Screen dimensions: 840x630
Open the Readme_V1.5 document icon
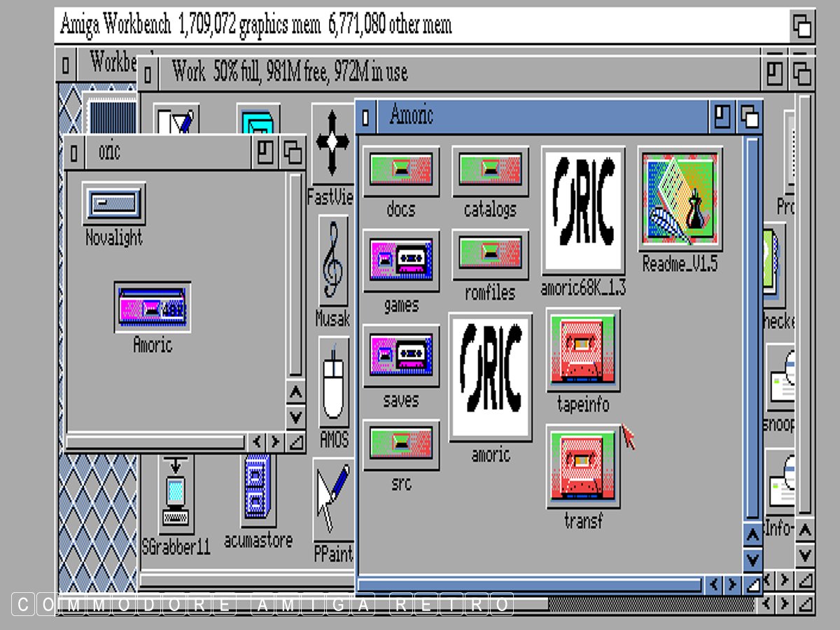[680, 199]
